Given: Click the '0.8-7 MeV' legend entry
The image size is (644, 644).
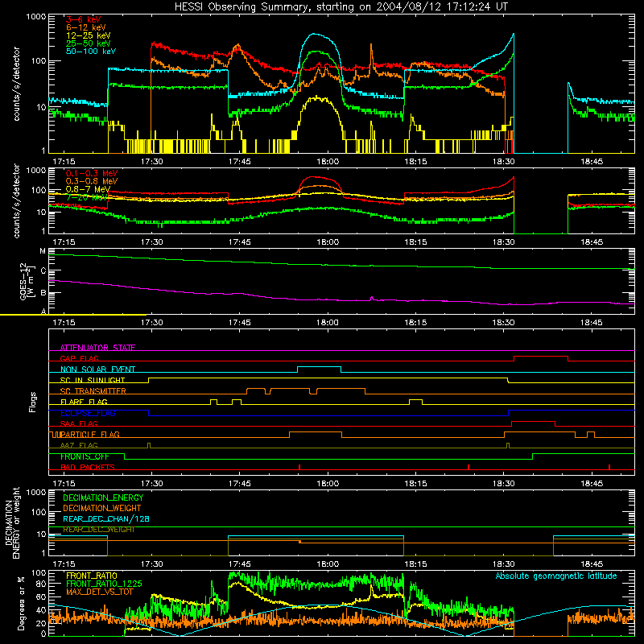Looking at the screenshot, I should point(88,189).
